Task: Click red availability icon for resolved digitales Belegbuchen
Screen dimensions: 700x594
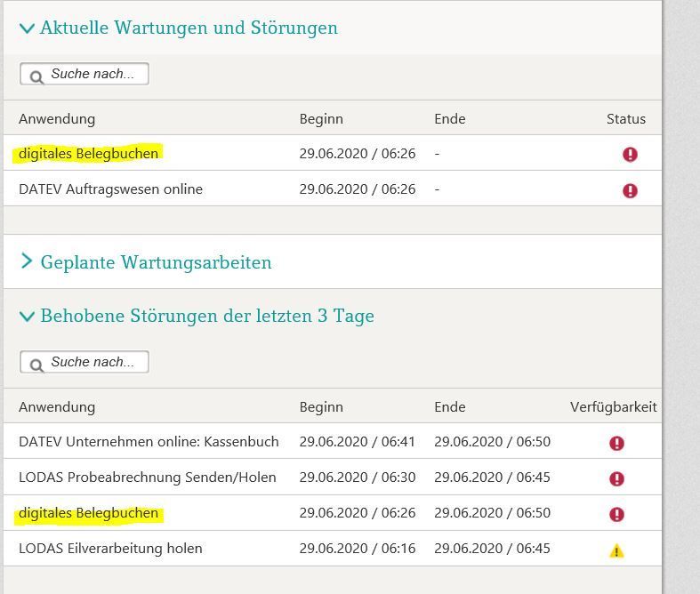Action: click(x=616, y=514)
